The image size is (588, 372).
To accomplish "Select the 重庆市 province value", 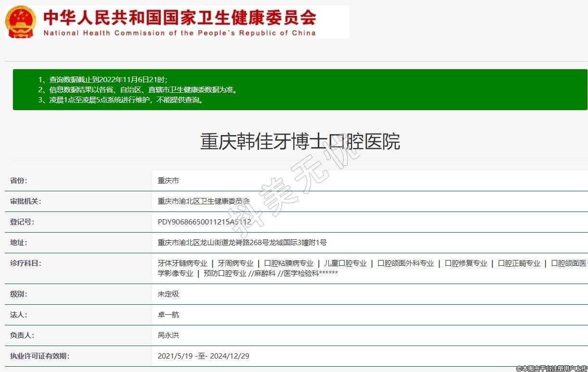I will click(x=168, y=181).
